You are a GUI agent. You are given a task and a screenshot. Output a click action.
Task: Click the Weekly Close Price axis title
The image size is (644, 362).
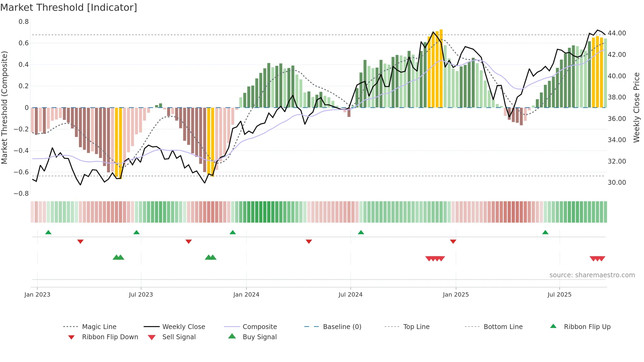point(636,108)
